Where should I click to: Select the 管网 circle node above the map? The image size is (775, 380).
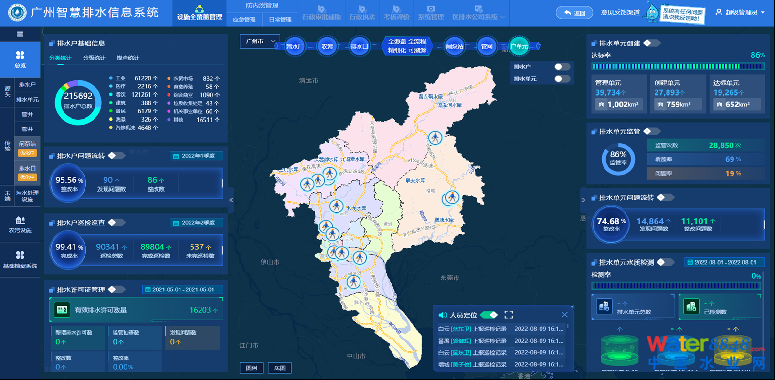pos(487,46)
